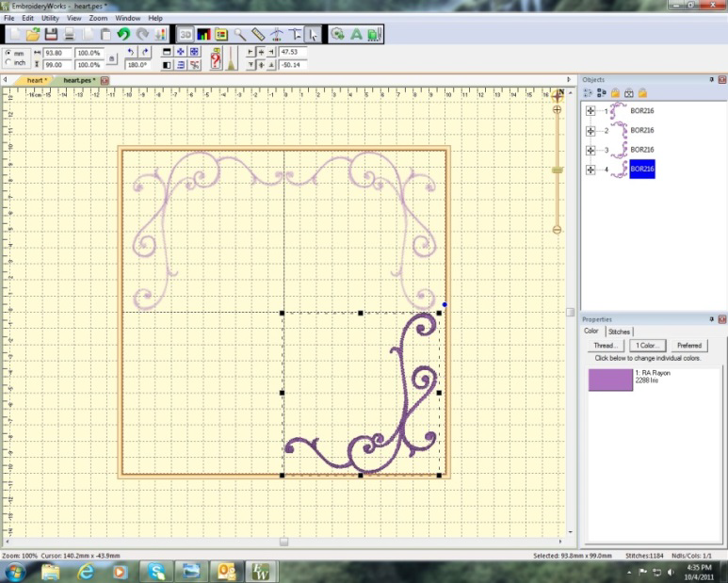Click the green letter A lettering tool

coord(356,34)
